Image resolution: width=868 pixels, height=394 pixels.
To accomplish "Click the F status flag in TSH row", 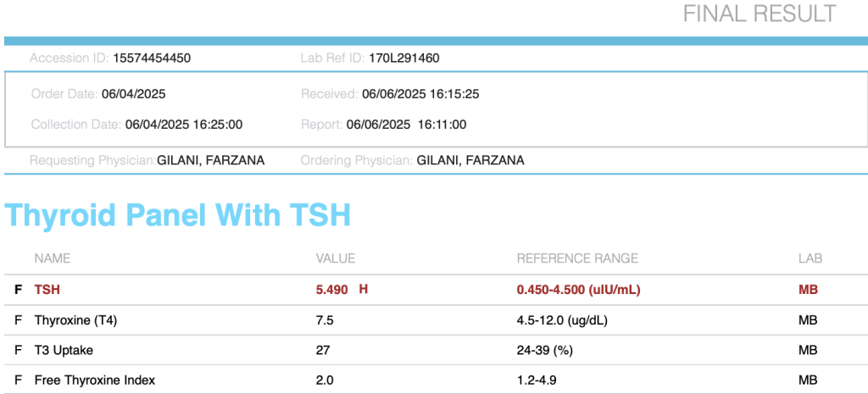I will pos(19,290).
